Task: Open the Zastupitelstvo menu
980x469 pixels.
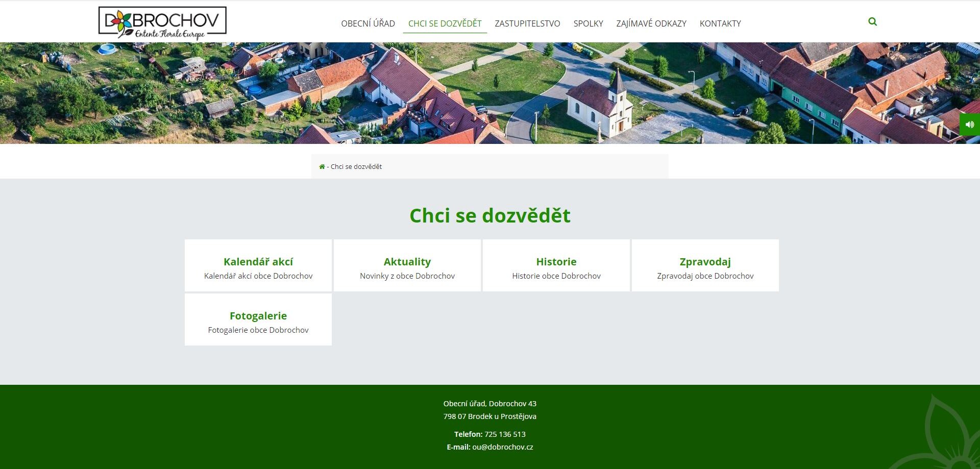Action: [527, 23]
